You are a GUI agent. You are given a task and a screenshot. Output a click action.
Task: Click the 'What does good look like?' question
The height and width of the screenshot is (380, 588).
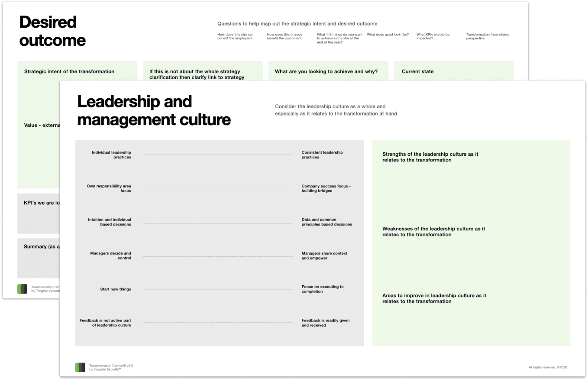(x=388, y=35)
